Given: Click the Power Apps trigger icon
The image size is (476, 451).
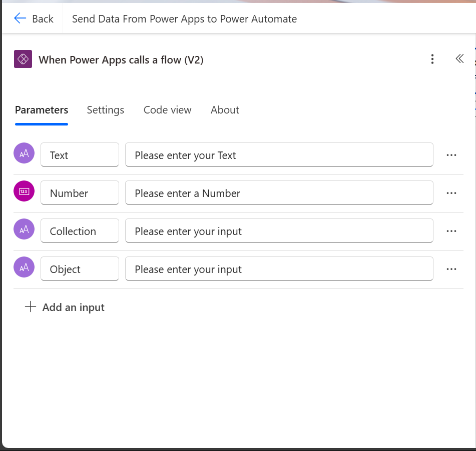Looking at the screenshot, I should (23, 59).
